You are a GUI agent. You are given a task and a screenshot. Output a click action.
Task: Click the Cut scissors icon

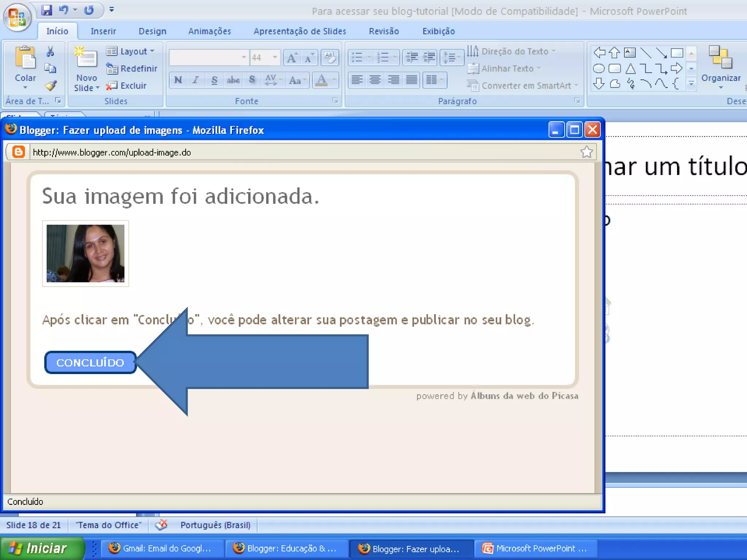[50, 52]
